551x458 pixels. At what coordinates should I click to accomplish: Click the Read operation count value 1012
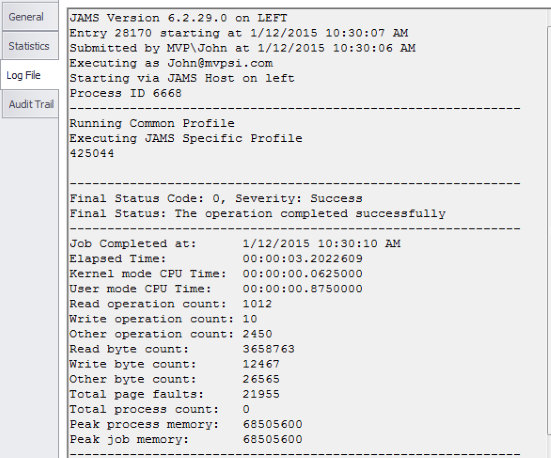pos(257,304)
